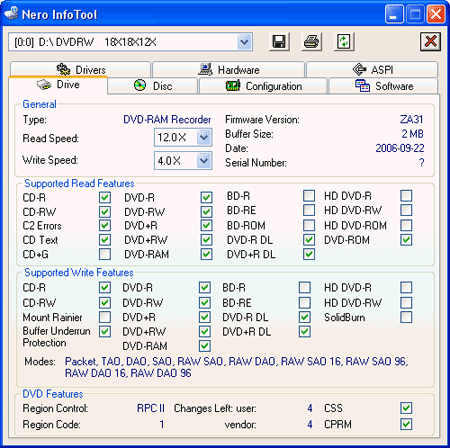Click the Buffer Size value 2 MB
This screenshot has height=448, width=450.
tap(412, 134)
